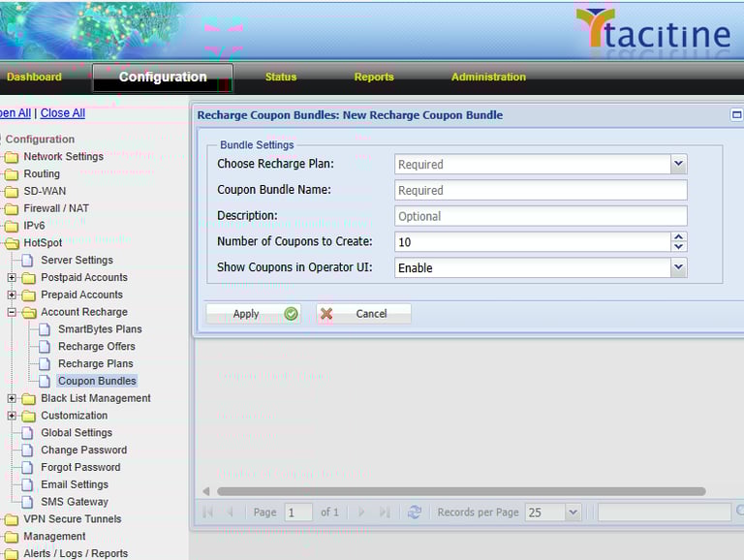The image size is (744, 560).
Task: Open the Routing folder
Action: (x=42, y=173)
